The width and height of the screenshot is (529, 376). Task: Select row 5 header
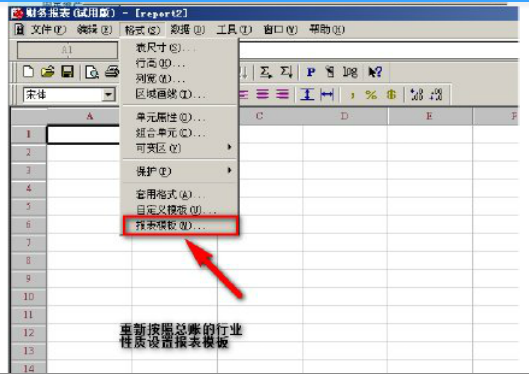coord(29,206)
